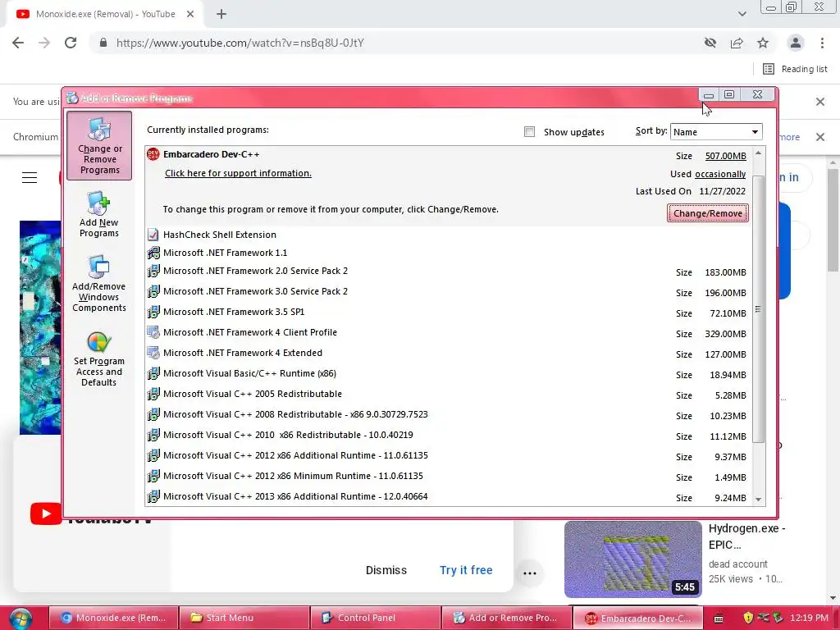
Task: Select Microsoft .NET Framework 3.5 SP1
Action: tap(448, 313)
